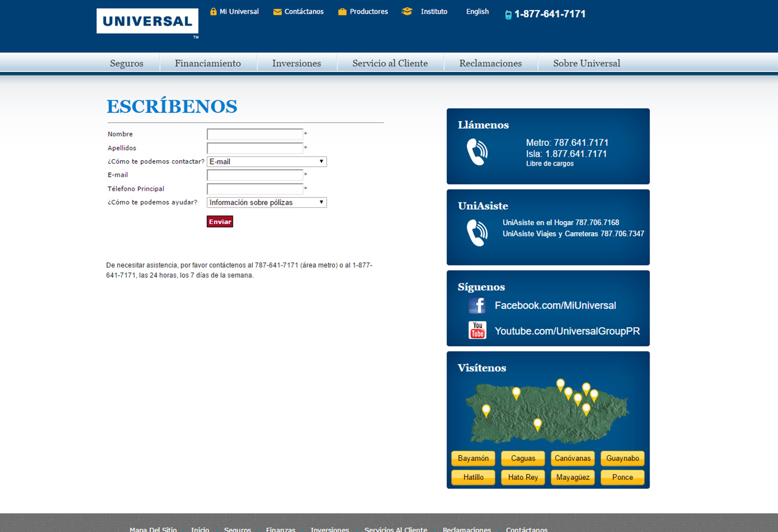Click the Universal logo
The height and width of the screenshot is (532, 778).
click(147, 21)
